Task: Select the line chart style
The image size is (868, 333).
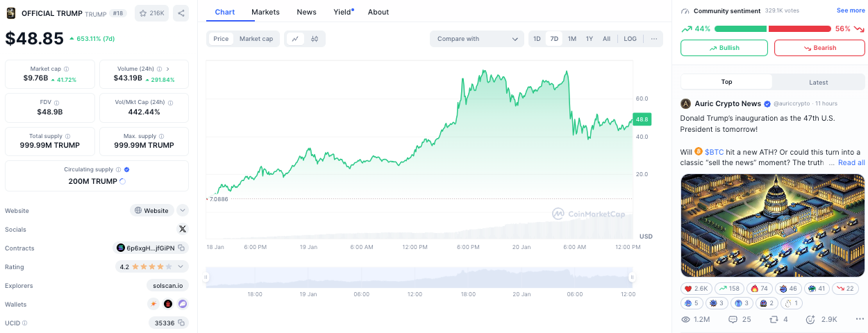Action: pos(294,39)
